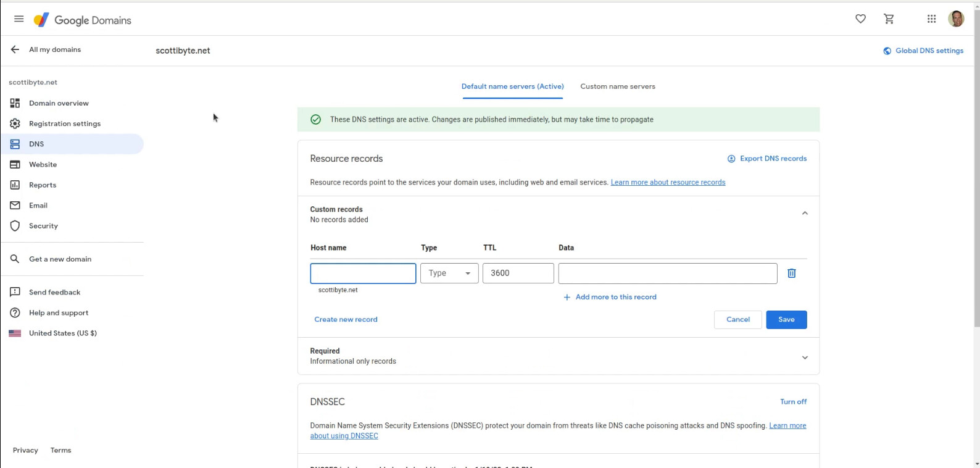Image resolution: width=980 pixels, height=468 pixels.
Task: Click the DNS server icon in sidebar
Action: [15, 144]
